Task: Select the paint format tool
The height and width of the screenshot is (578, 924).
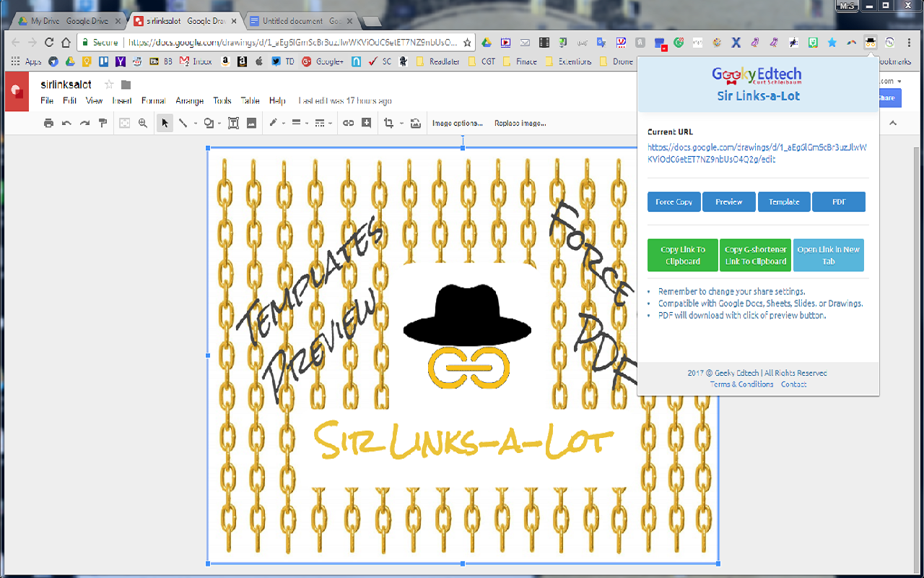Action: point(103,123)
